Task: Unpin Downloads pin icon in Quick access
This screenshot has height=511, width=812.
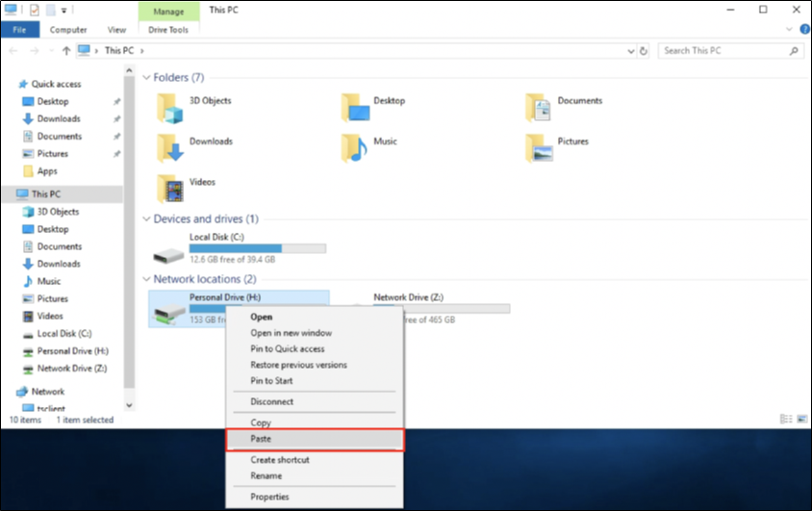Action: pos(117,119)
